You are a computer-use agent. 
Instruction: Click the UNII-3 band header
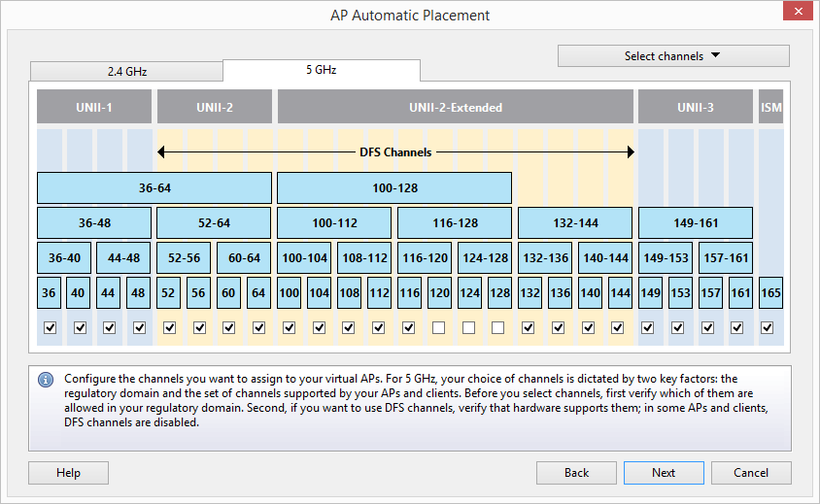coord(696,107)
